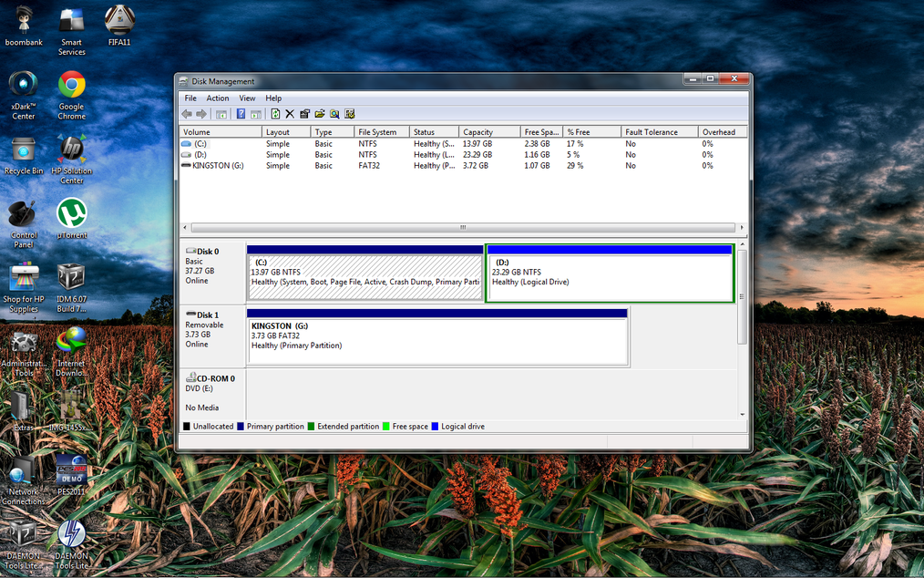Viewport: 924px width, 578px height.
Task: Click the Delete X toolbar icon
Action: (x=290, y=114)
